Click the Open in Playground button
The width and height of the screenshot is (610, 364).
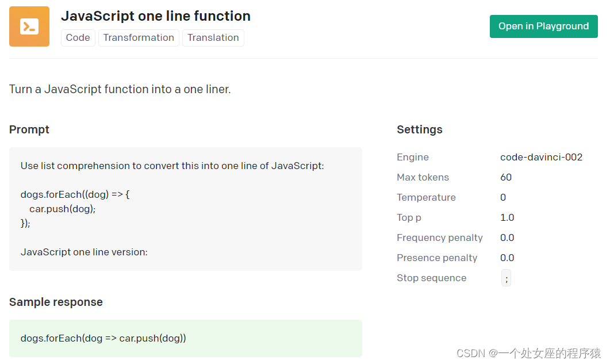pos(543,26)
